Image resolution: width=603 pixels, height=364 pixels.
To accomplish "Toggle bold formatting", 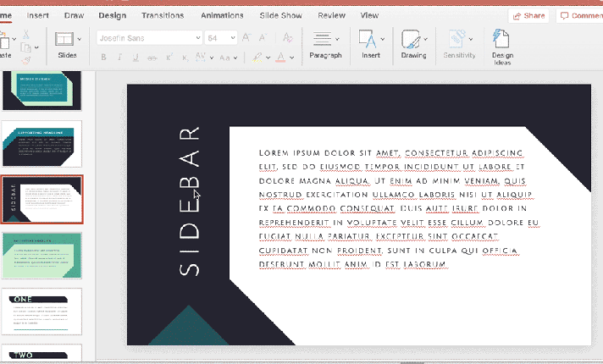I will click(104, 58).
